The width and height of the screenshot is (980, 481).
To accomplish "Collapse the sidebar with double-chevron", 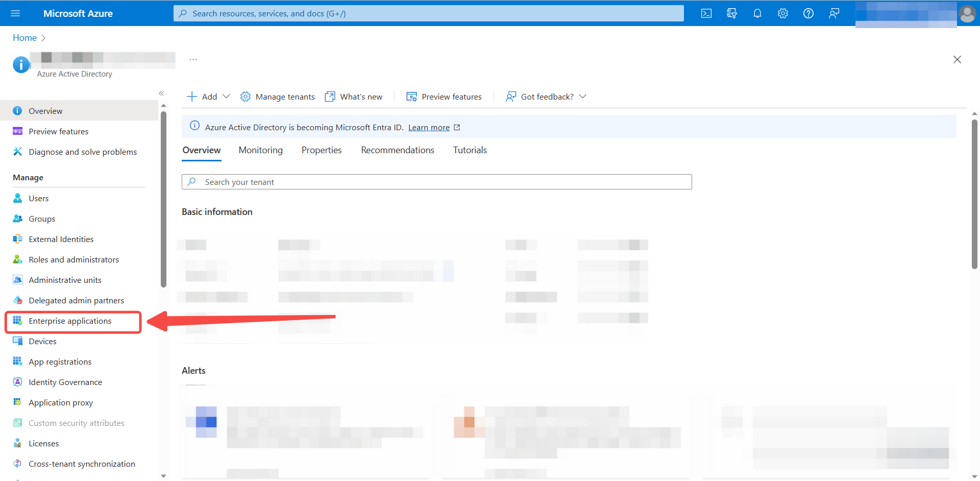I will pyautogui.click(x=161, y=93).
